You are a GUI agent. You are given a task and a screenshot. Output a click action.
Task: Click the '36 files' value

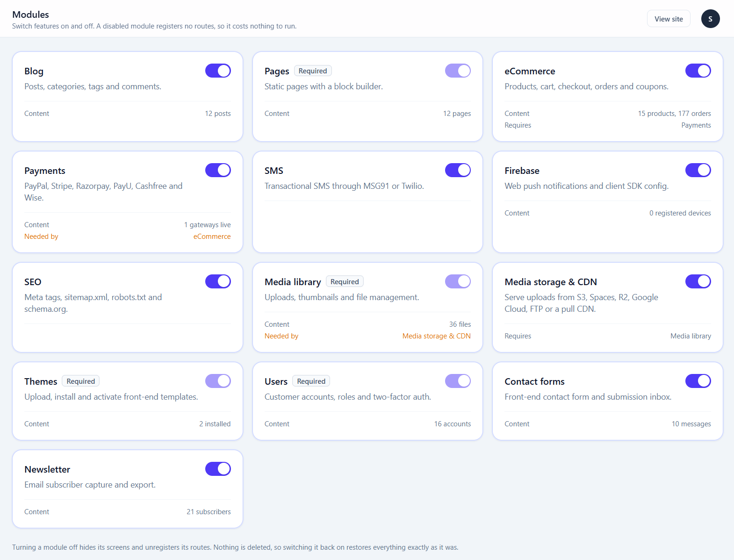click(x=460, y=324)
